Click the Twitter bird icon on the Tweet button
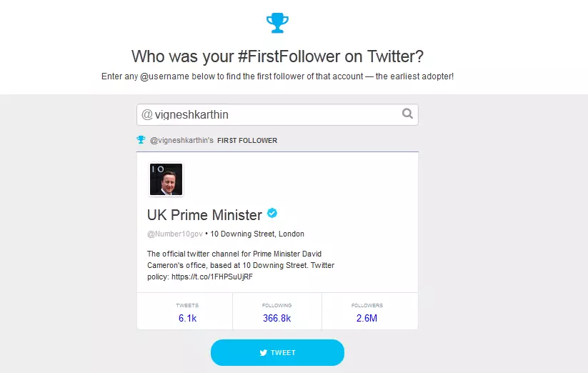 [x=263, y=353]
